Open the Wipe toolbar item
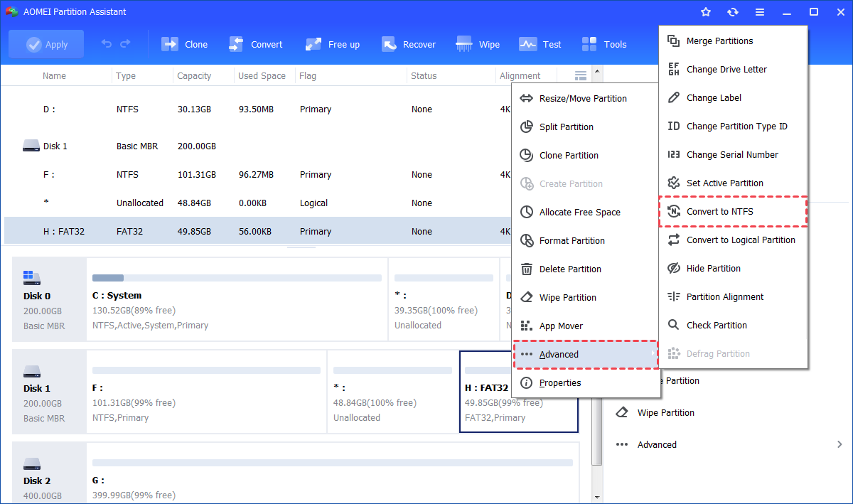 pyautogui.click(x=478, y=44)
